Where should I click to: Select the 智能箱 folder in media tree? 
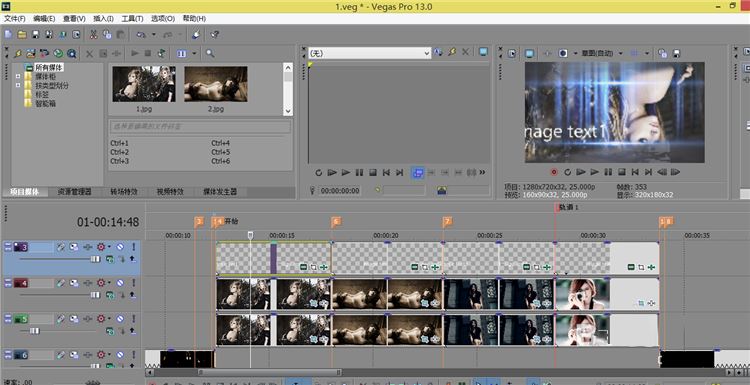pos(45,103)
